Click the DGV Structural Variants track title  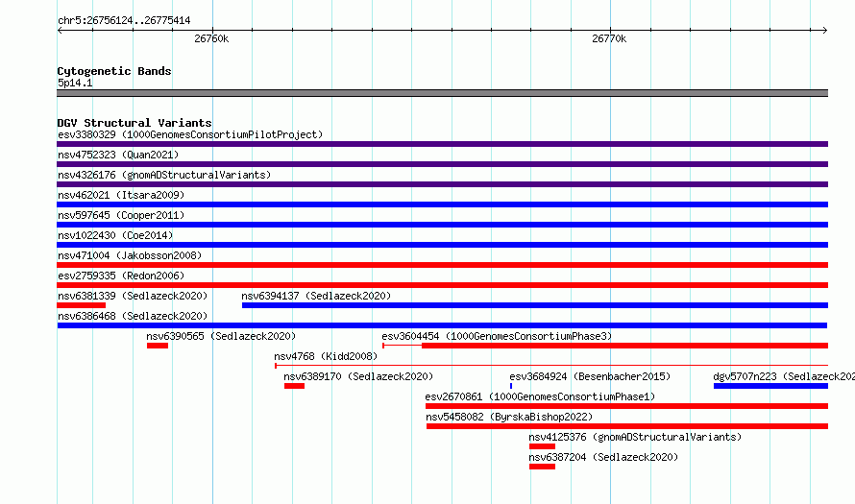(134, 123)
